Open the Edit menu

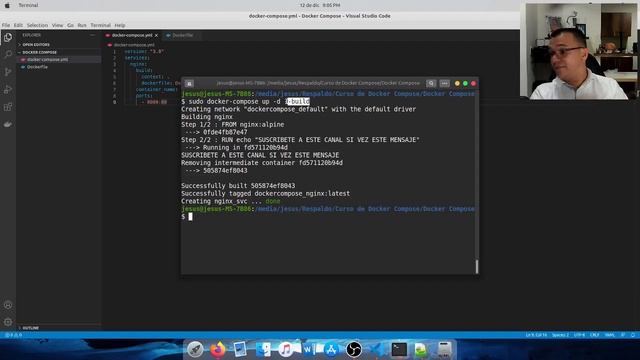pos(18,25)
